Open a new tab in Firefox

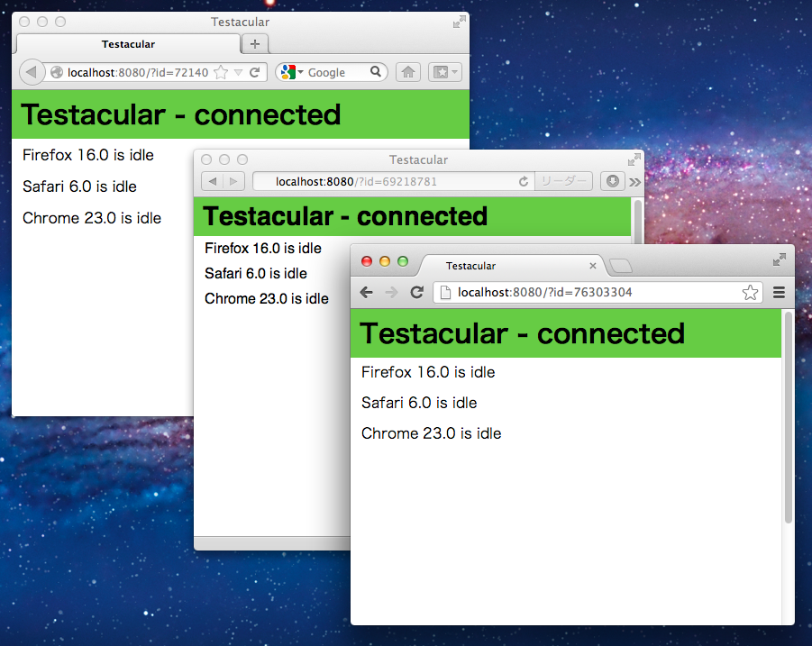click(255, 44)
